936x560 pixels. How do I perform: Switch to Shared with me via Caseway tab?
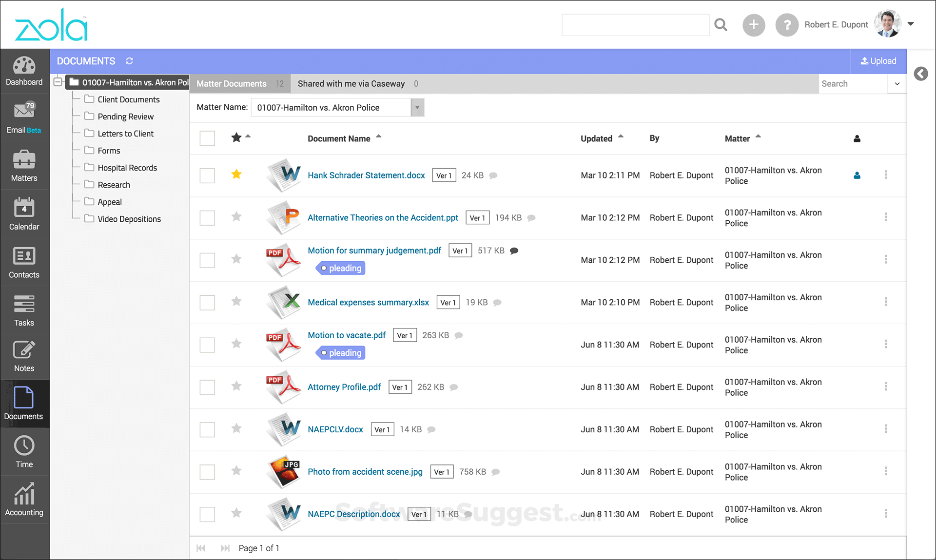351,84
